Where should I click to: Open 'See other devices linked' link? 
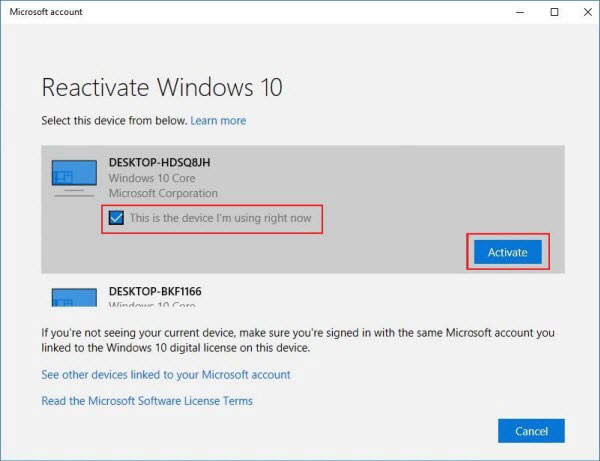[166, 375]
